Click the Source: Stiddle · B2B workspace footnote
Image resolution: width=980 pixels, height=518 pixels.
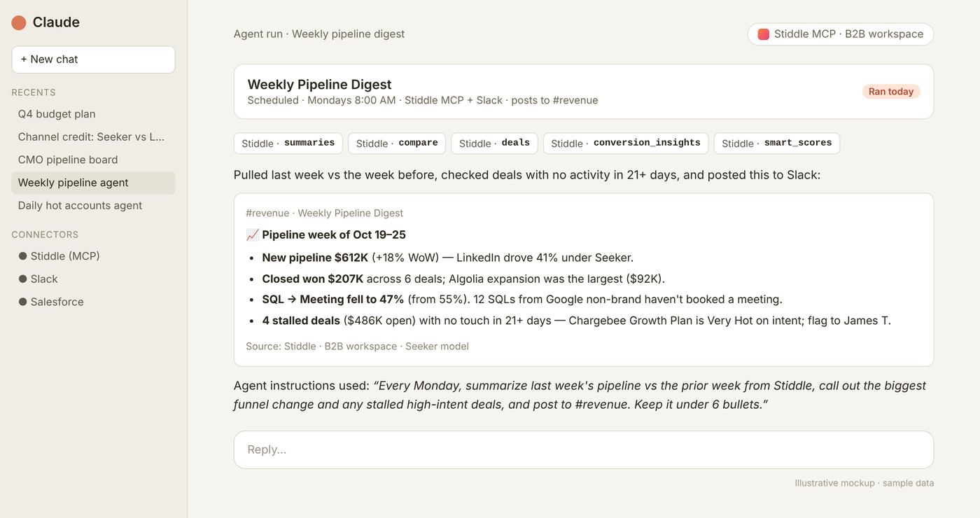357,346
